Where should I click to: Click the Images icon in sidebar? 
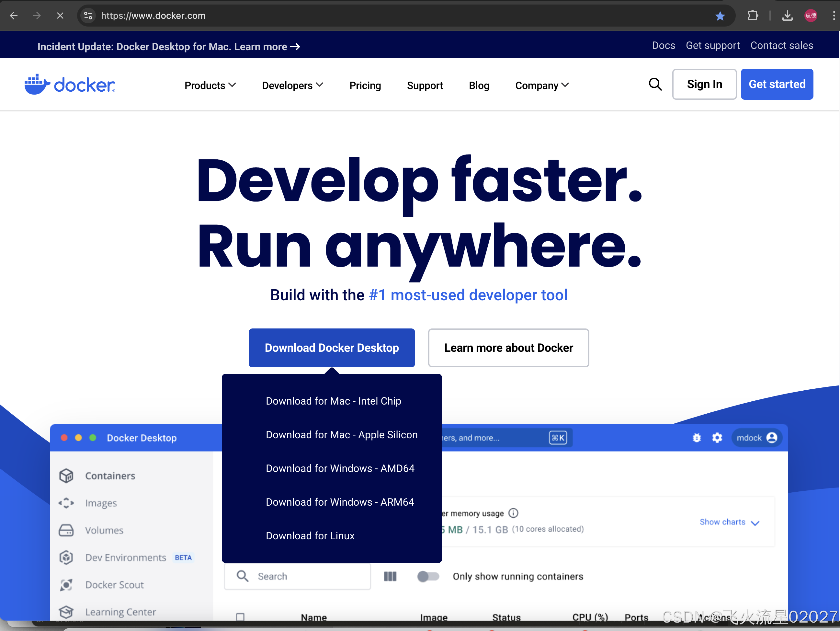tap(66, 503)
